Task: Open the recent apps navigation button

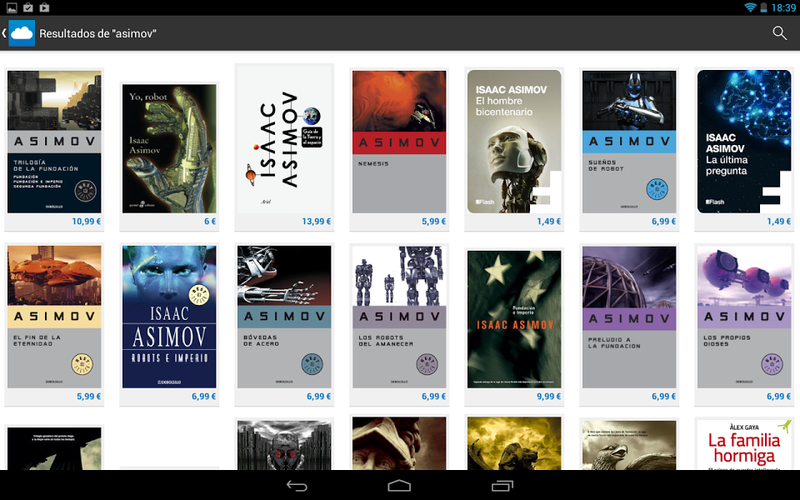Action: pyautogui.click(x=503, y=486)
